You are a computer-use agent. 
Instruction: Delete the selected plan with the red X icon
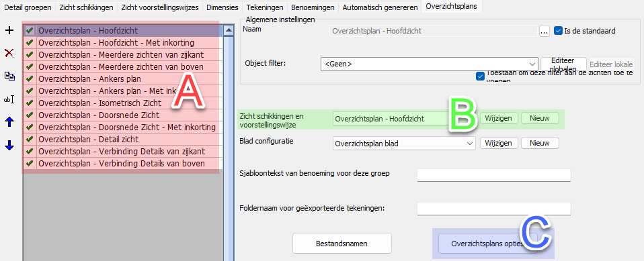[x=9, y=53]
